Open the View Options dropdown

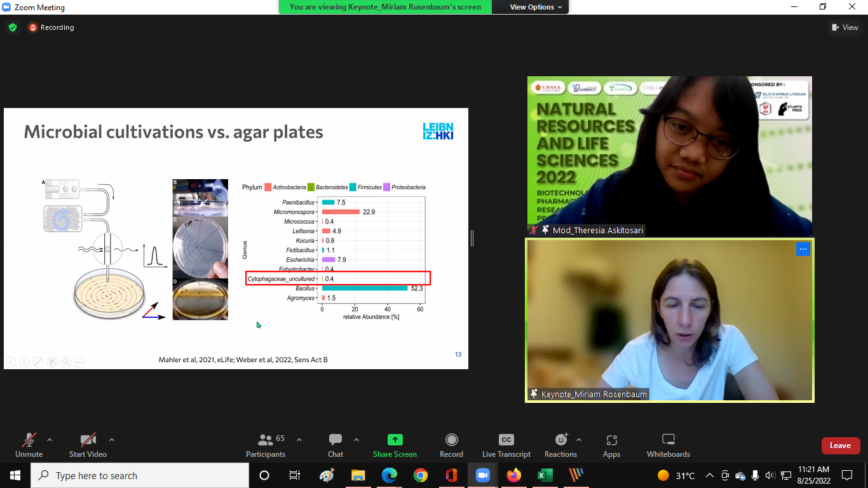tap(536, 7)
